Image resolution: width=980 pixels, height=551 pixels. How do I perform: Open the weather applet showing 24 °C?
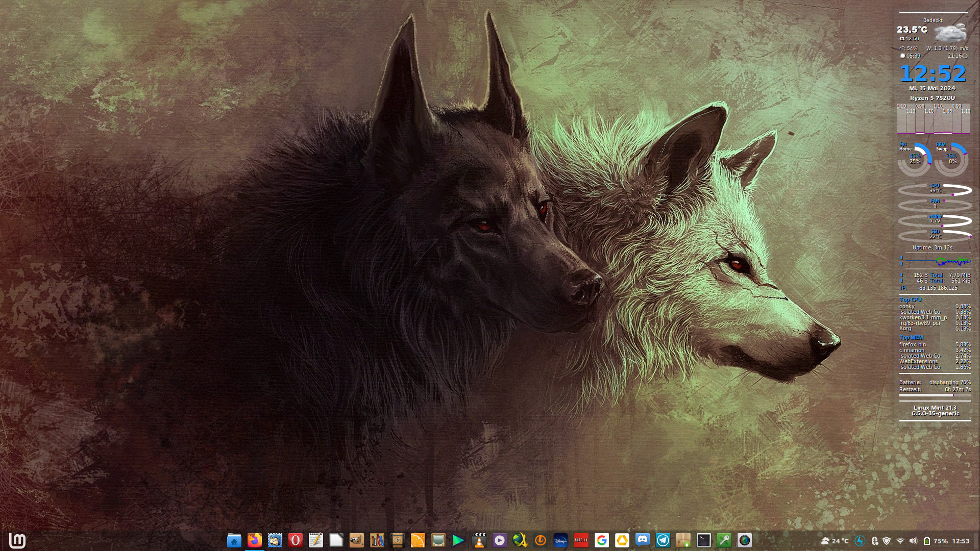(835, 541)
